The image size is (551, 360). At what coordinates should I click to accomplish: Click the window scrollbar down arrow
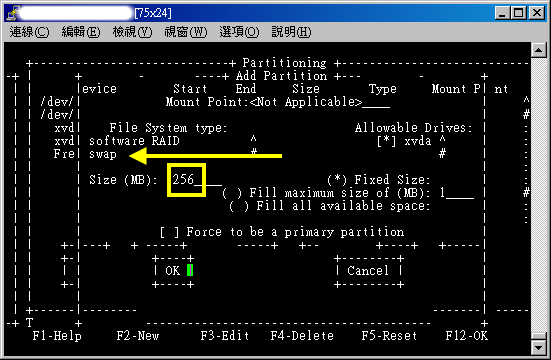[x=538, y=348]
